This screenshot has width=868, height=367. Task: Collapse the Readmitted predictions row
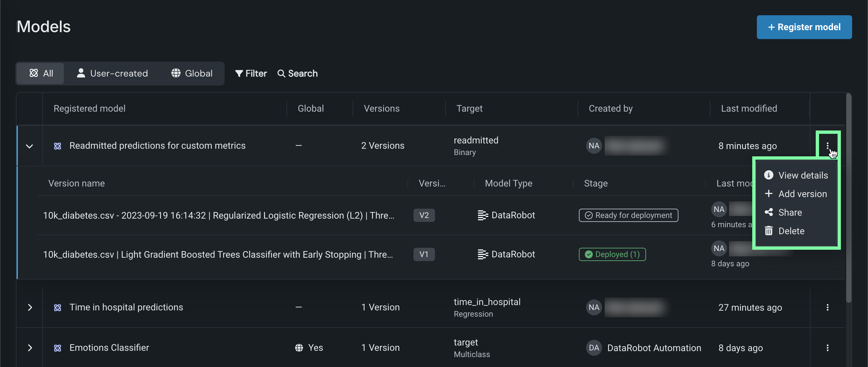click(30, 146)
